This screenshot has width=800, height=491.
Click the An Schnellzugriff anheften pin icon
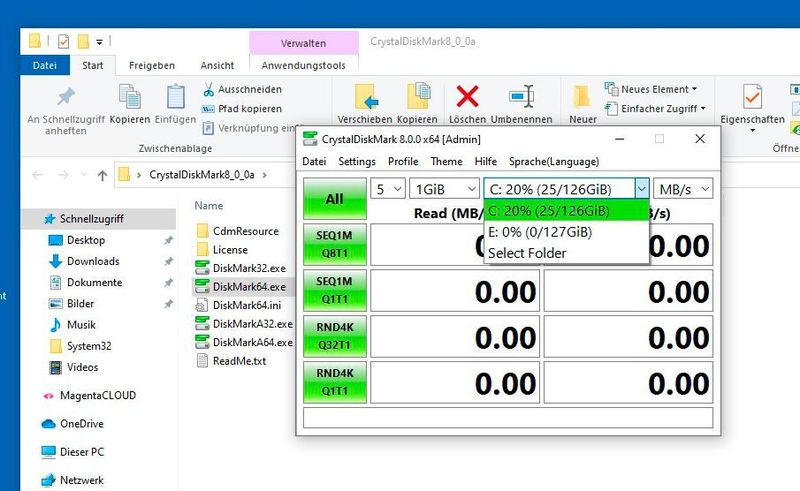pyautogui.click(x=66, y=96)
